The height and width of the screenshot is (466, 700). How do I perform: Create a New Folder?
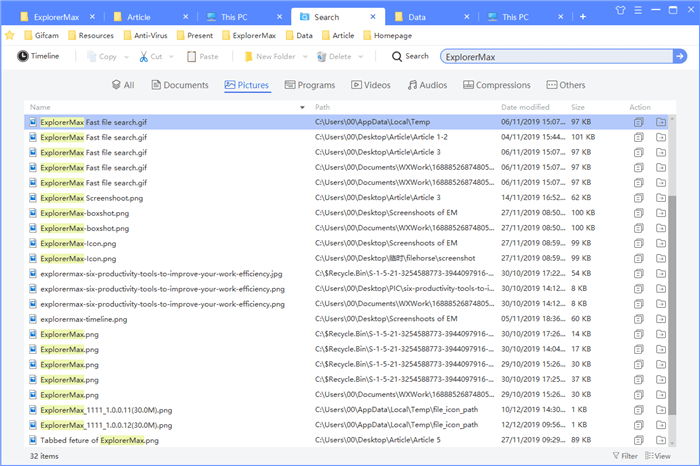tap(270, 57)
